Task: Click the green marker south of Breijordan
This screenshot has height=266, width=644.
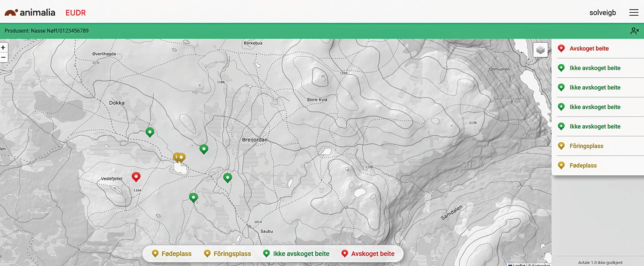Action: tap(227, 177)
